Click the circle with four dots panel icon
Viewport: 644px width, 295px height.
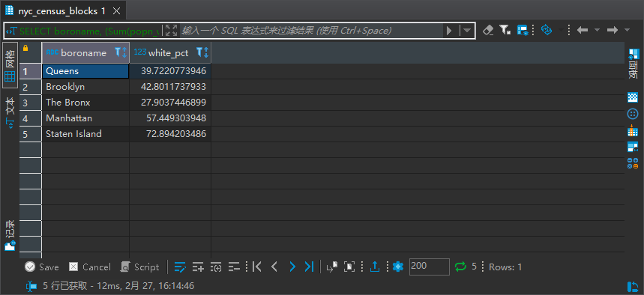point(633,114)
